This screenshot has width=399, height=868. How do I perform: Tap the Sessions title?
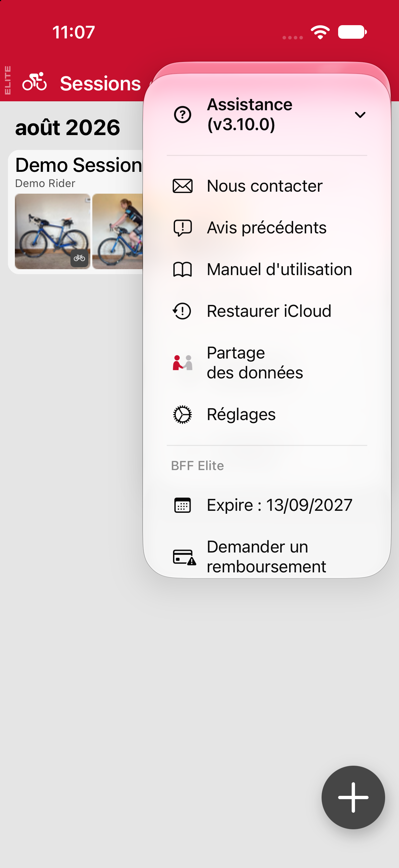click(100, 83)
